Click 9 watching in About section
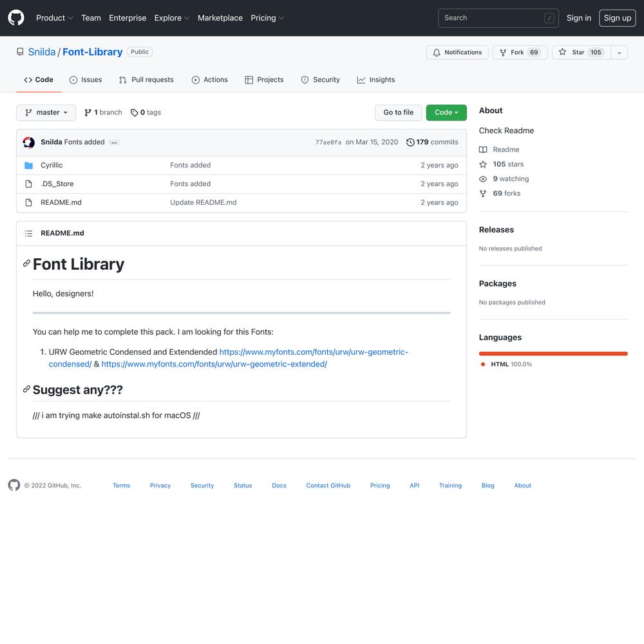This screenshot has height=644, width=644. (x=504, y=178)
